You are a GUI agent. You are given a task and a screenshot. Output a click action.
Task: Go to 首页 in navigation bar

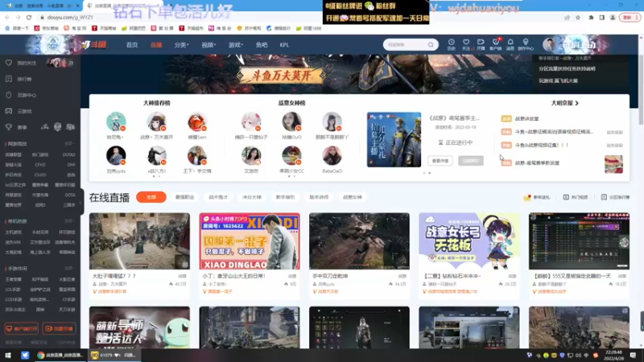(132, 45)
